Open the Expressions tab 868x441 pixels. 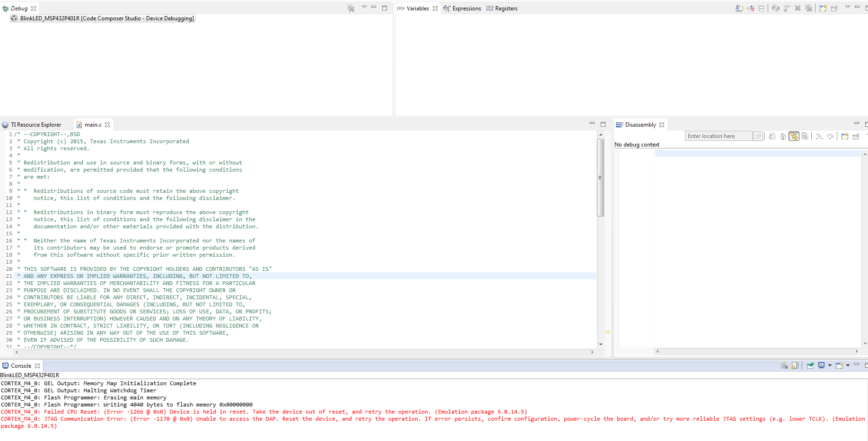click(462, 8)
